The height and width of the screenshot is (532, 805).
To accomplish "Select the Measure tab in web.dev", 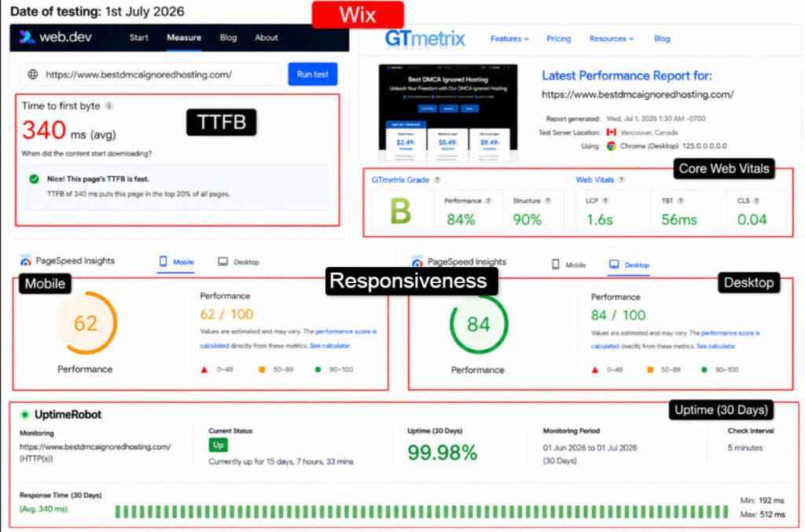I will coord(184,38).
